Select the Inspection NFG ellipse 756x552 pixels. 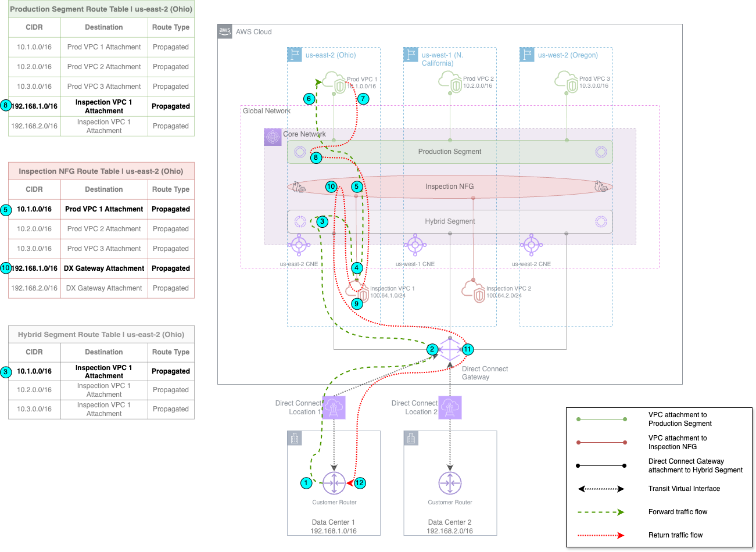[450, 187]
